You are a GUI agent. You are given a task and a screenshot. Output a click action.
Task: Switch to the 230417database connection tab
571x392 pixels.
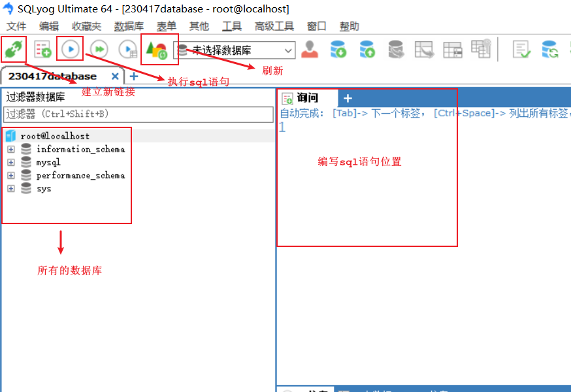52,76
